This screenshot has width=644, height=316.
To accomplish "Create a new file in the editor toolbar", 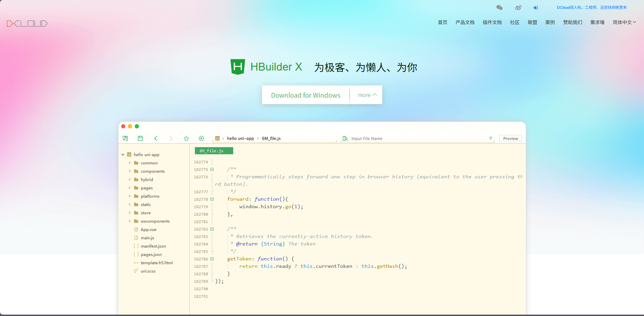I will [x=125, y=138].
